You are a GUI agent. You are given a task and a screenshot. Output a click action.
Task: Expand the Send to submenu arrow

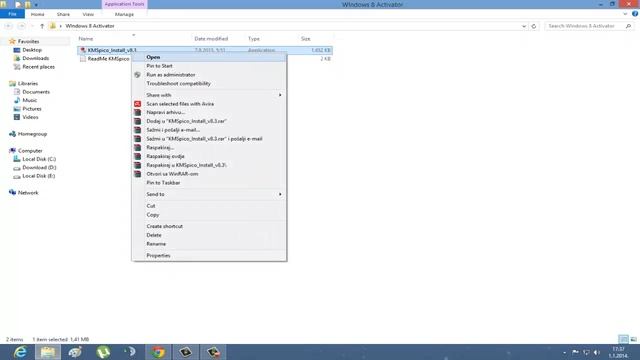(280, 194)
